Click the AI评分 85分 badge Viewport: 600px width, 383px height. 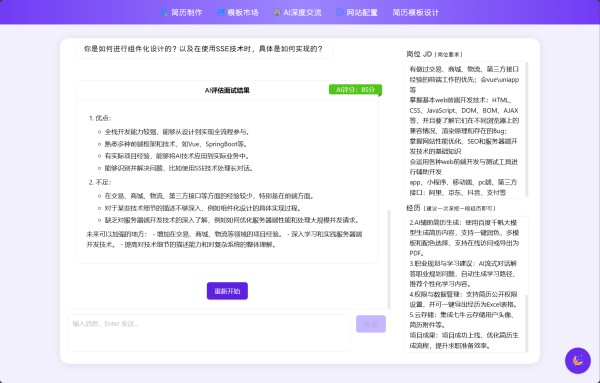(x=355, y=90)
